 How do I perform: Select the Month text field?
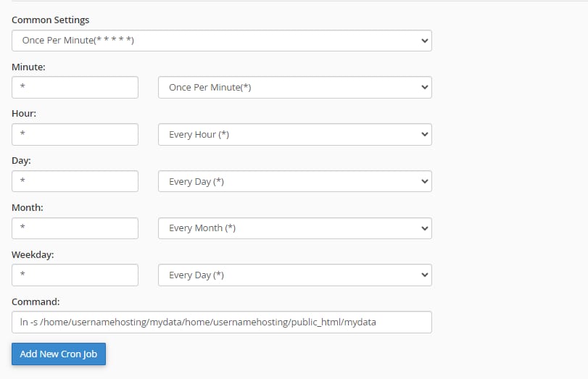(x=75, y=228)
